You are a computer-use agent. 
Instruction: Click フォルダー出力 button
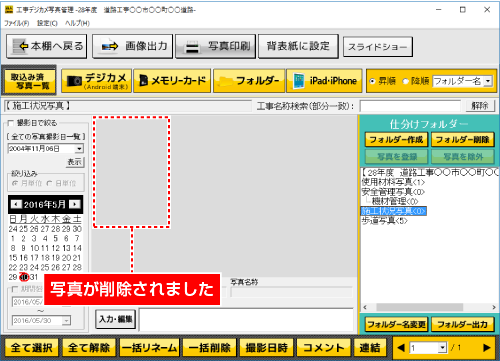(x=462, y=324)
